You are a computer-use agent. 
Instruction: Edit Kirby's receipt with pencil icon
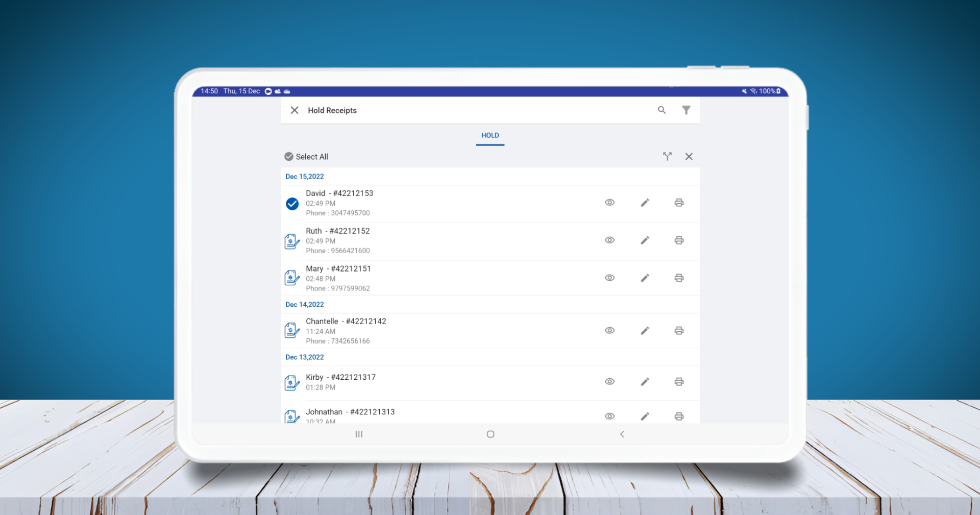(x=645, y=382)
